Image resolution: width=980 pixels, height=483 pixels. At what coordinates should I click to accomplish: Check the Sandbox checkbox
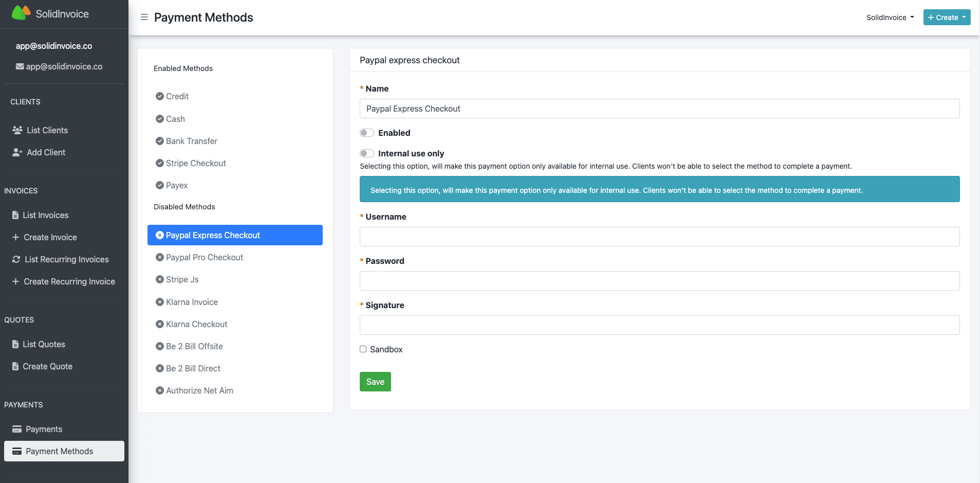click(363, 349)
